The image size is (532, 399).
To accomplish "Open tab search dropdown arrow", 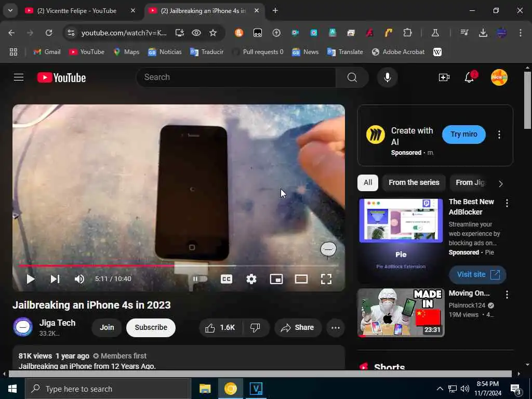I will point(10,10).
